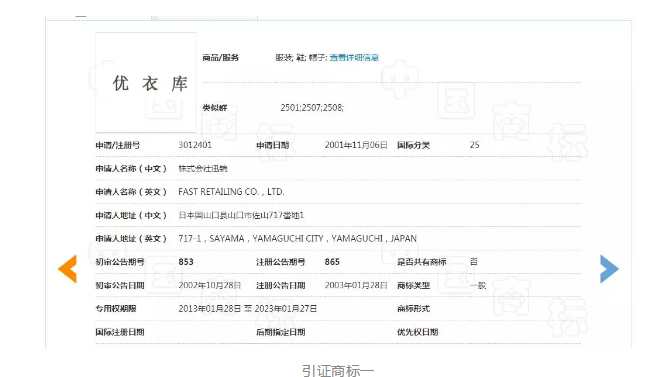Select the date 2002年10月28日
Image resolution: width=665 pixels, height=377 pixels.
tap(210, 285)
